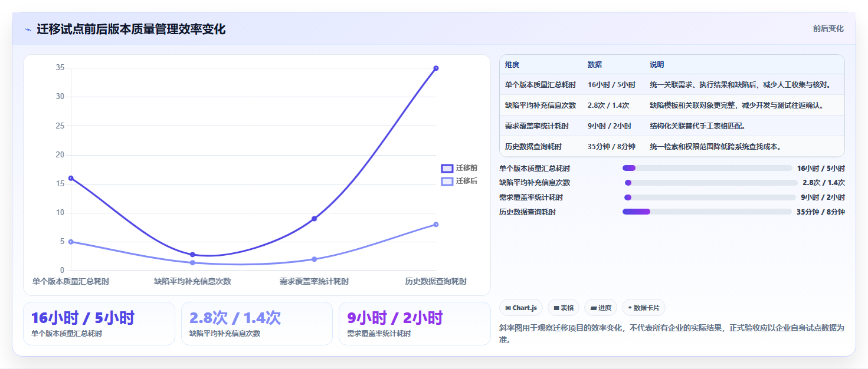Select the 数据卡片 chip
Image resolution: width=868 pixels, height=369 pixels.
(x=644, y=308)
